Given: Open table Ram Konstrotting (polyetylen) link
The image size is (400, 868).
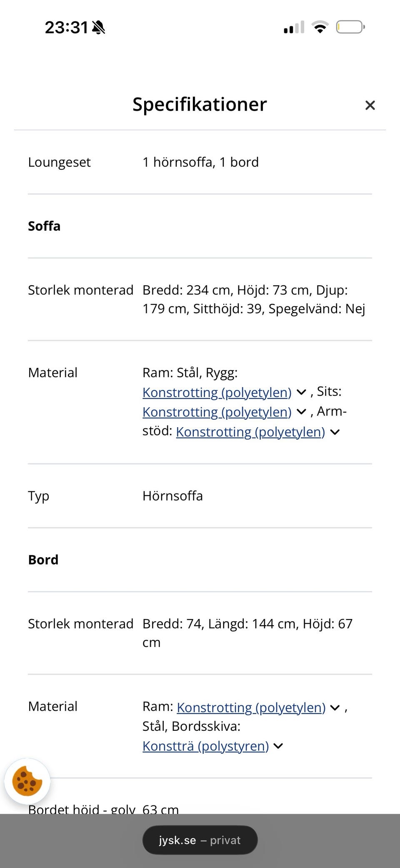Looking at the screenshot, I should [251, 707].
